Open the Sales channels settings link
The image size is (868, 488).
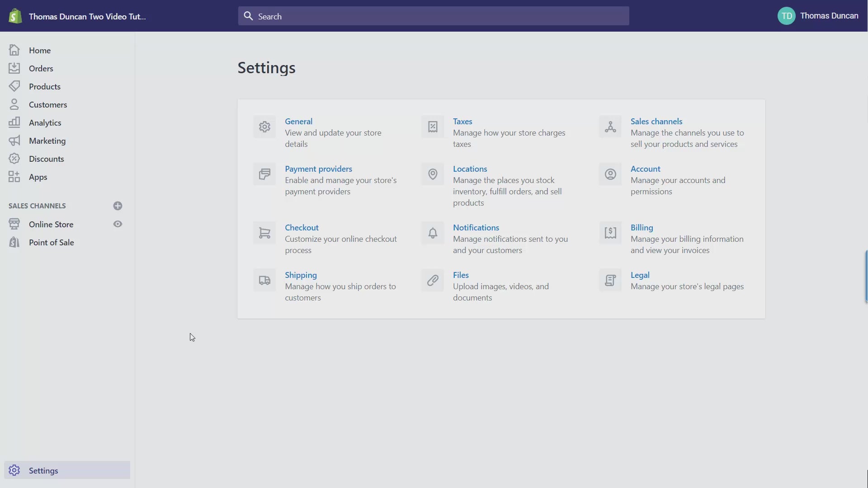[x=656, y=121]
